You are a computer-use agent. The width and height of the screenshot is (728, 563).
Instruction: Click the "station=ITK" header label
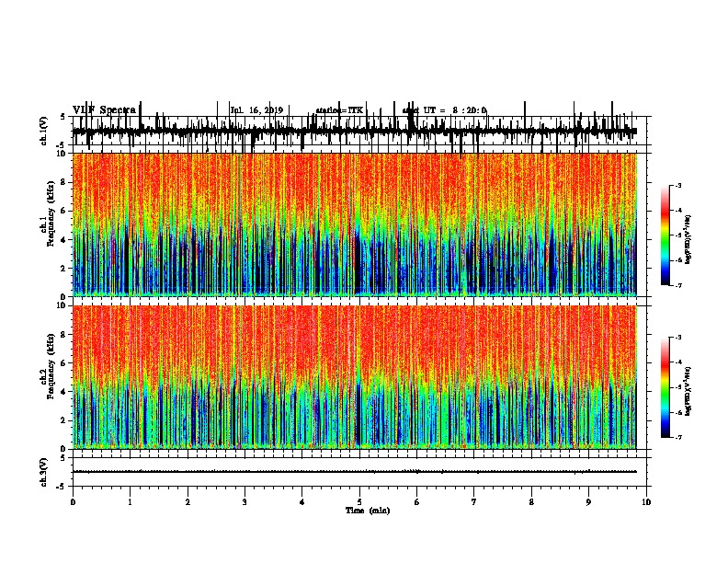(339, 110)
